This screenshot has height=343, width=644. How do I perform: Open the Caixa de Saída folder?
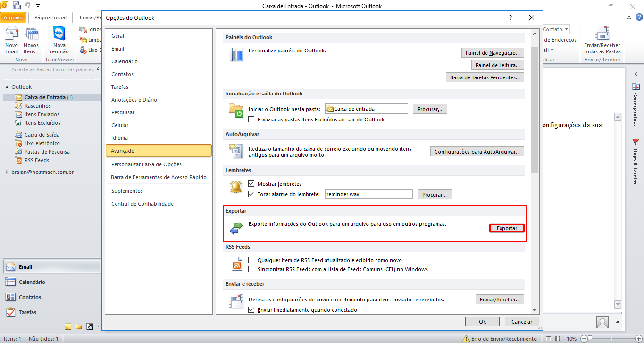click(x=42, y=135)
